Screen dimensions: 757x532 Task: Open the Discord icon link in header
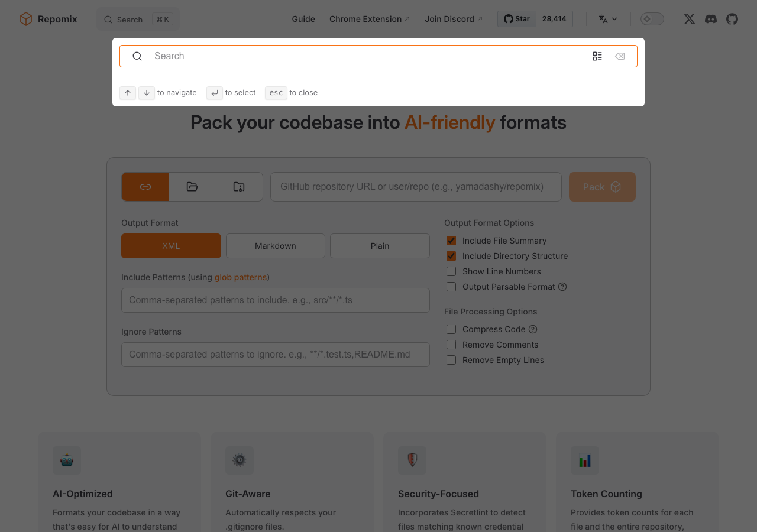coord(711,19)
